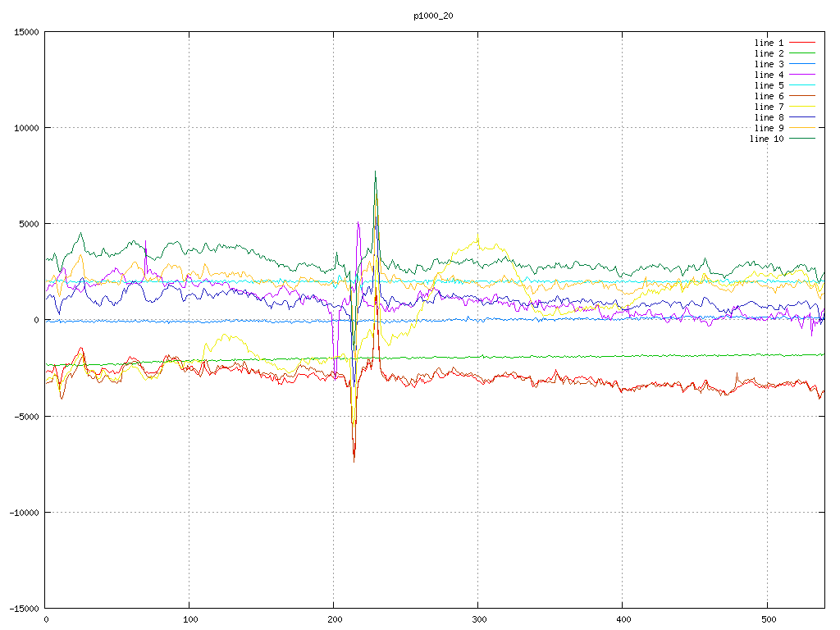The image size is (840, 630).
Task: Click the yellow curve peak at x=300
Action: 478,235
